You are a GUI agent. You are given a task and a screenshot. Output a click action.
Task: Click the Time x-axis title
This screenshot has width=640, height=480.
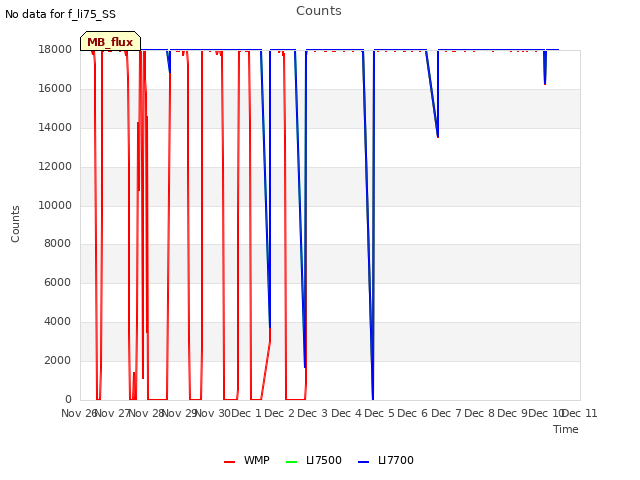click(566, 429)
